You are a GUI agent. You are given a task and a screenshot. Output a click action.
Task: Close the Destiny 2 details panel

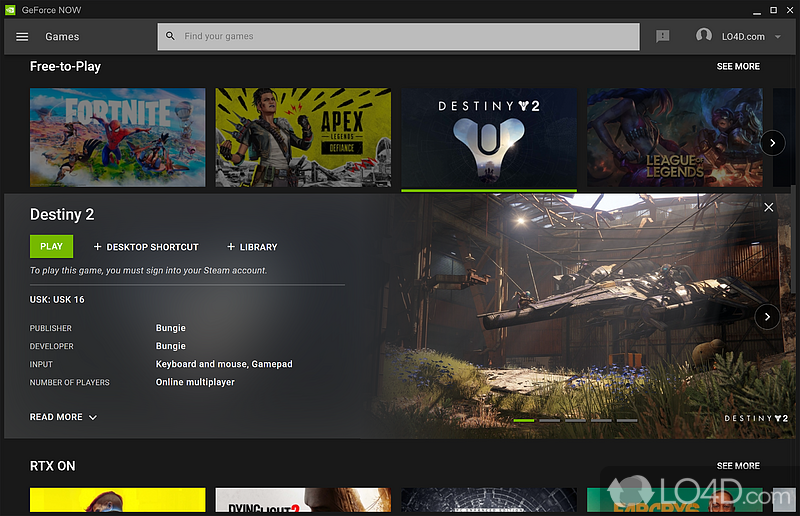(768, 207)
